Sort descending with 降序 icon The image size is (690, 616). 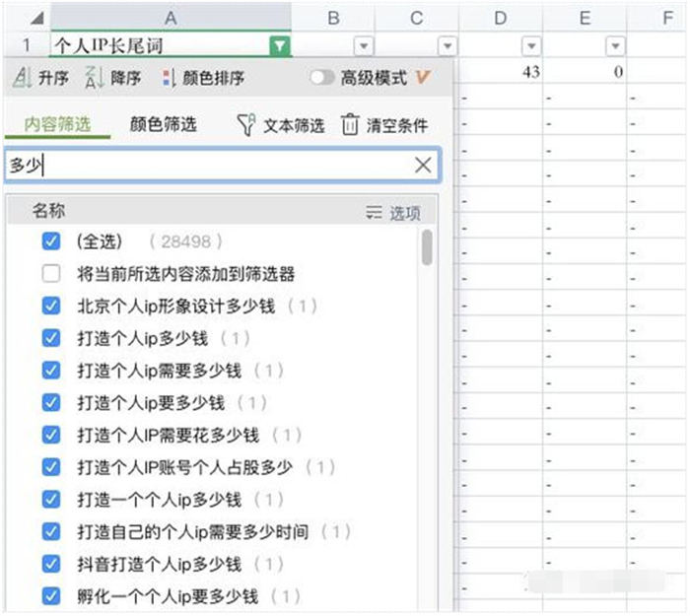pos(95,78)
